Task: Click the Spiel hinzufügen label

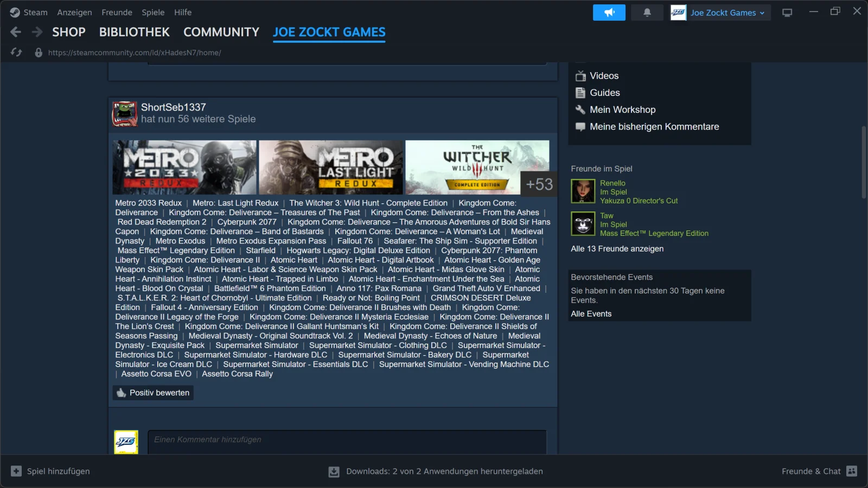Action: pos(59,471)
